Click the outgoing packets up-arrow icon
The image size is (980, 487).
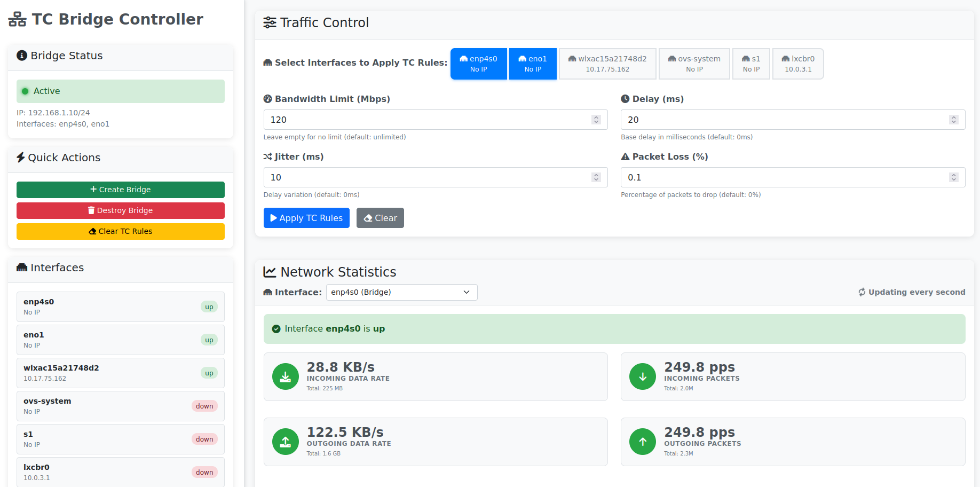pyautogui.click(x=643, y=442)
